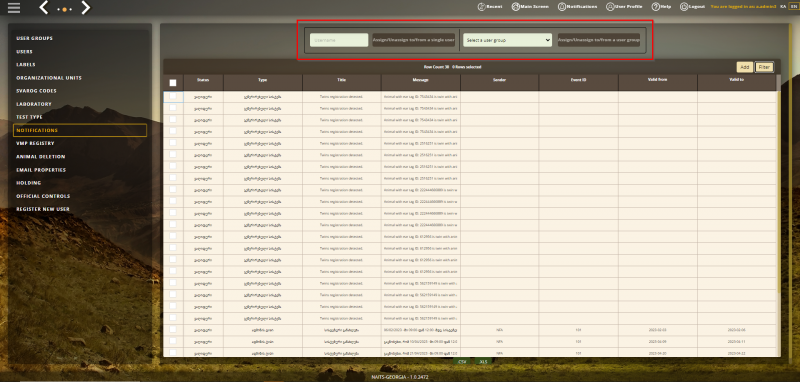
Task: Export the table as CSV
Action: (x=462, y=361)
